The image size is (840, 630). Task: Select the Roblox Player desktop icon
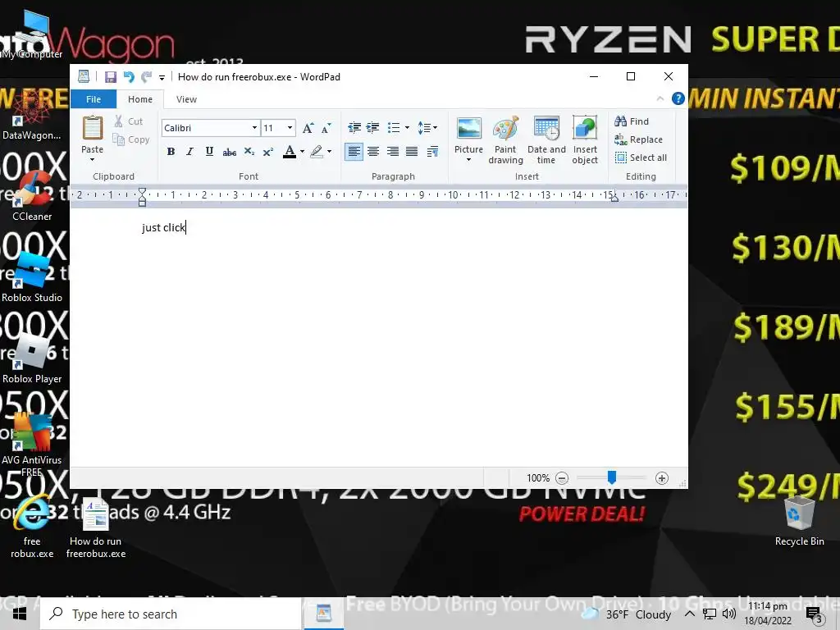pyautogui.click(x=32, y=359)
